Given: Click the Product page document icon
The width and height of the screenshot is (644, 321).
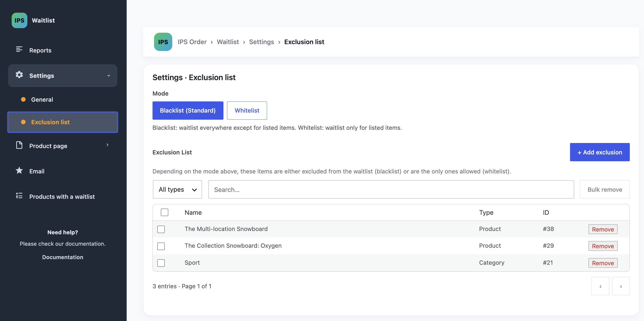Looking at the screenshot, I should (x=19, y=145).
